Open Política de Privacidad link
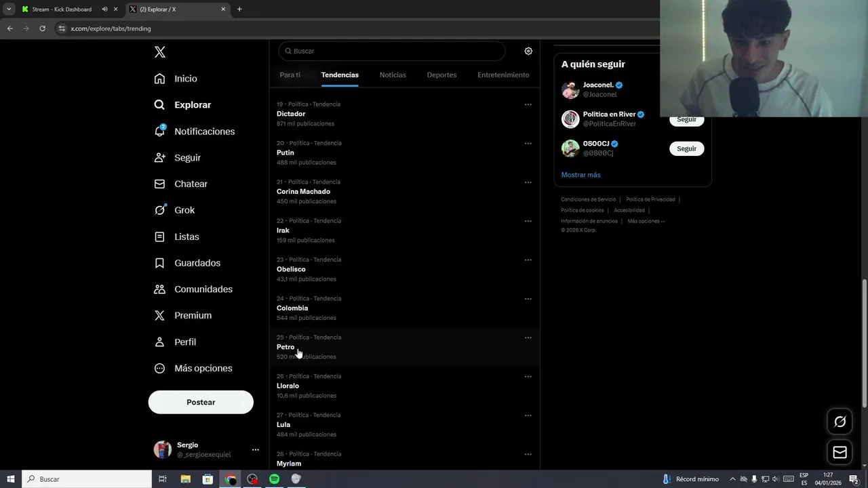Screen dimensions: 868x488 (x=650, y=199)
